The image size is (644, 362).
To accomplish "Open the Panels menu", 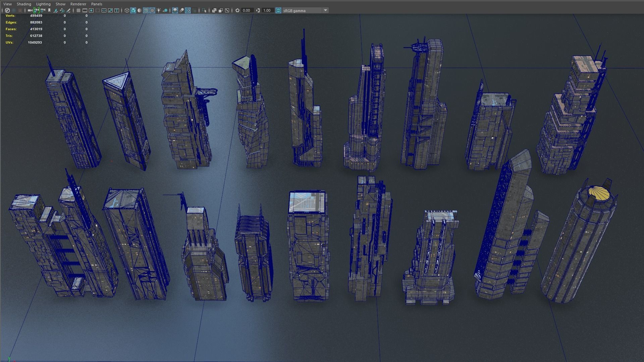I will pyautogui.click(x=97, y=4).
